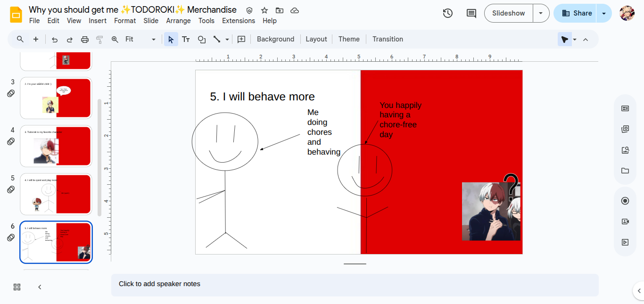Open the Slide menu
The width and height of the screenshot is (644, 304).
point(151,21)
